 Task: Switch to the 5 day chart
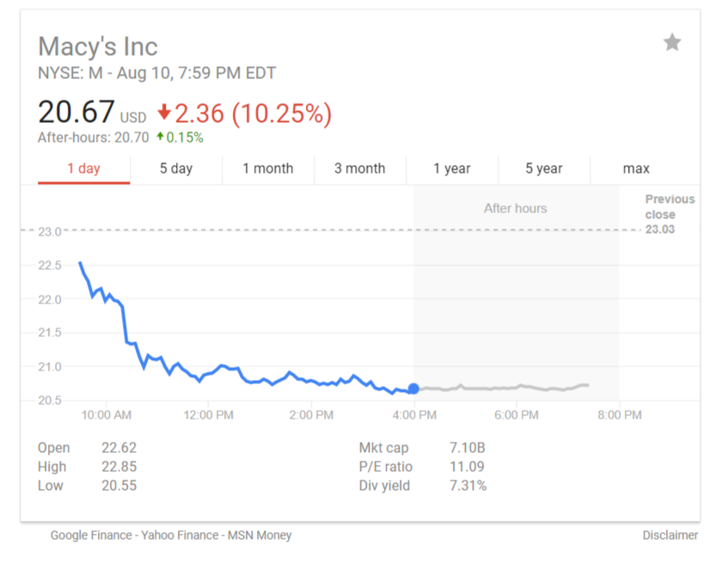[176, 168]
